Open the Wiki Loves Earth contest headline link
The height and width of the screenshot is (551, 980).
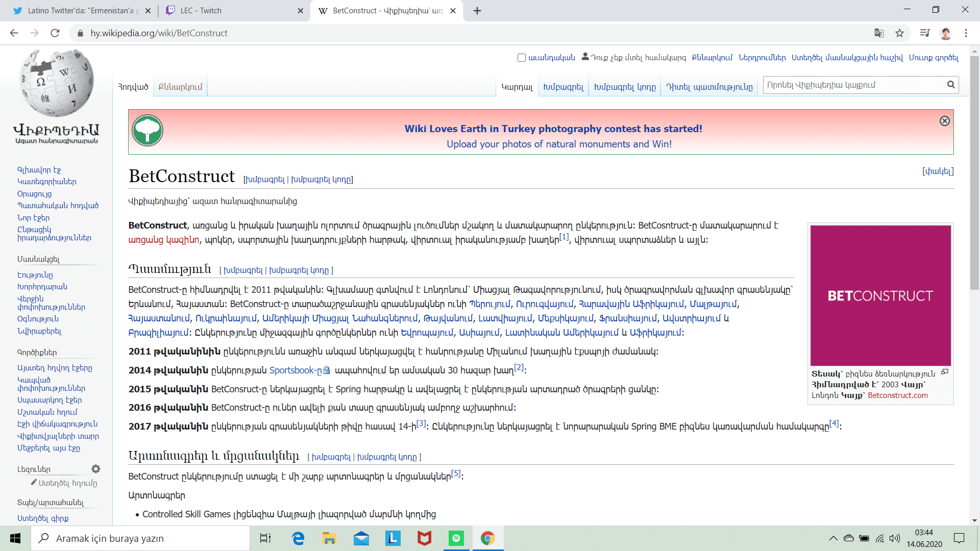pyautogui.click(x=553, y=129)
